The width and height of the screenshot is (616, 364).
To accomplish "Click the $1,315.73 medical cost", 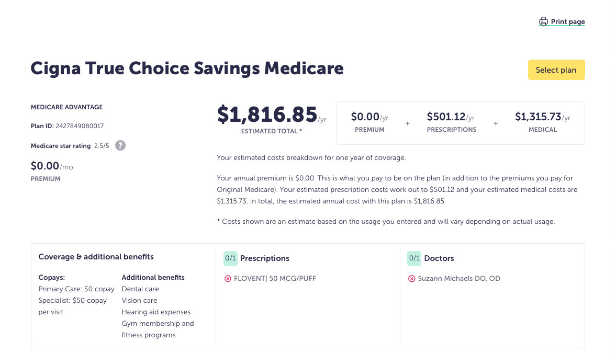I will coord(538,117).
